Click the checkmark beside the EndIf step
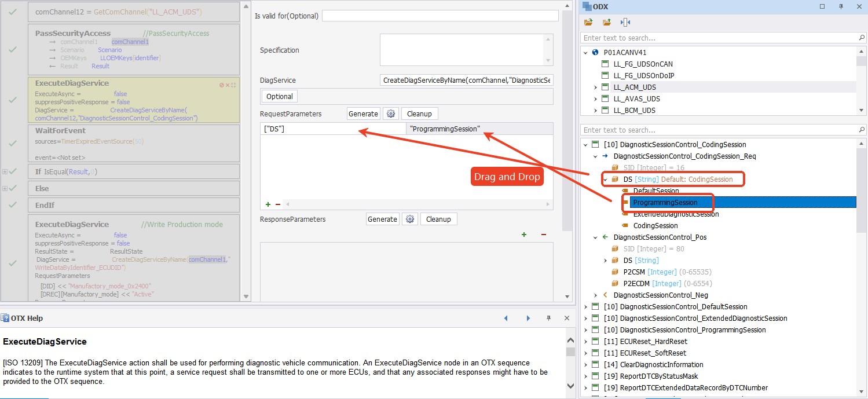Screen dimensions: 868x399 point(13,205)
